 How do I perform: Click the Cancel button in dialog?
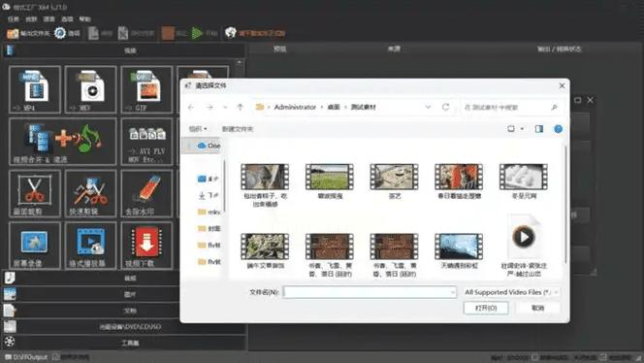click(x=537, y=308)
